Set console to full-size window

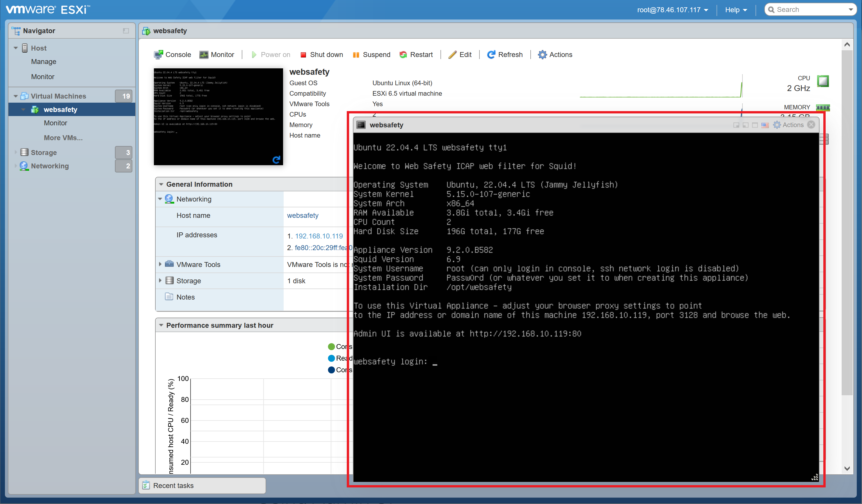click(x=755, y=125)
